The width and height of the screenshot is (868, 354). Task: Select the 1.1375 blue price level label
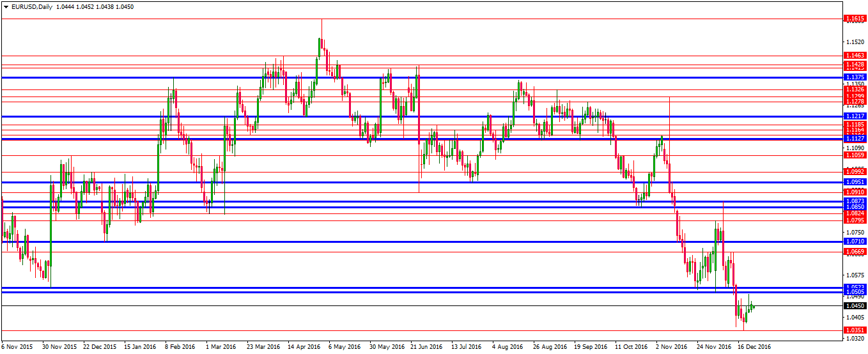[855, 77]
